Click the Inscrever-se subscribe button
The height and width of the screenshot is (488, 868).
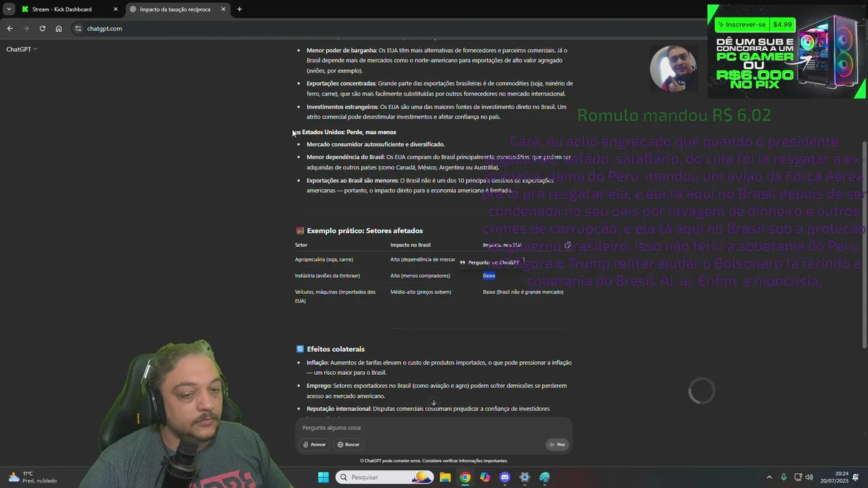pos(742,24)
